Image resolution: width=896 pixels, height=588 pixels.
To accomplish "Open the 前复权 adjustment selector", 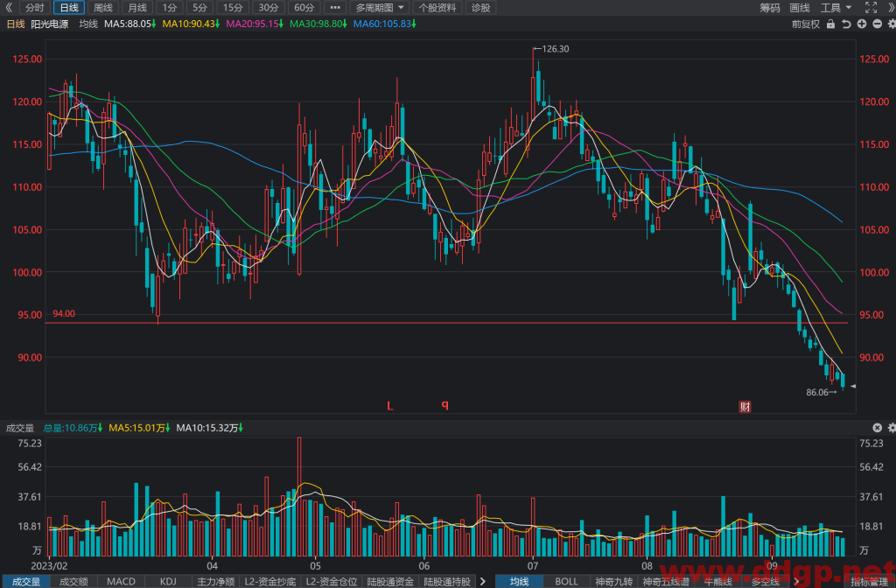I will [806, 24].
